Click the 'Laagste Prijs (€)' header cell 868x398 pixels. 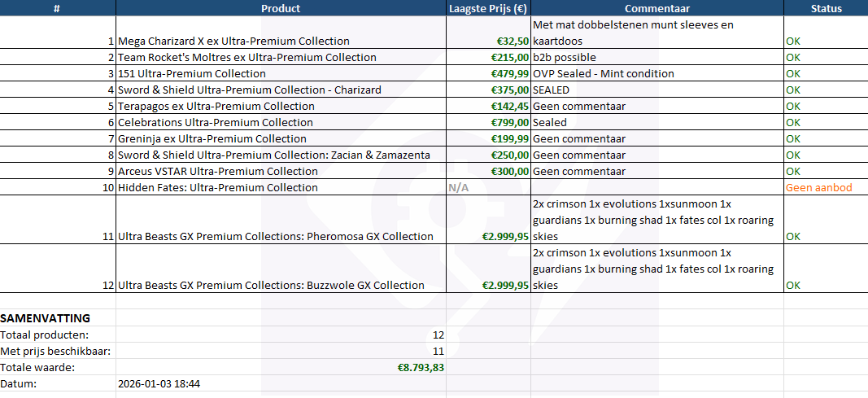click(488, 8)
